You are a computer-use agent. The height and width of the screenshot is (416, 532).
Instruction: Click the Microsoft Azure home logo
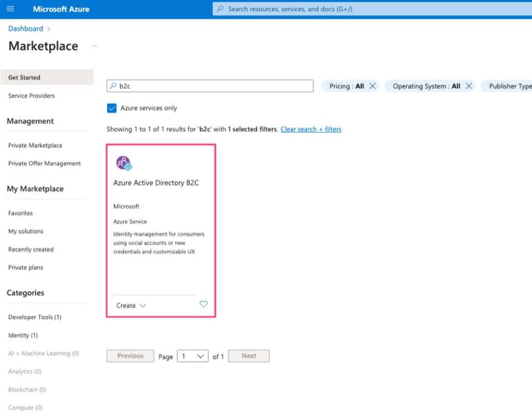(61, 9)
